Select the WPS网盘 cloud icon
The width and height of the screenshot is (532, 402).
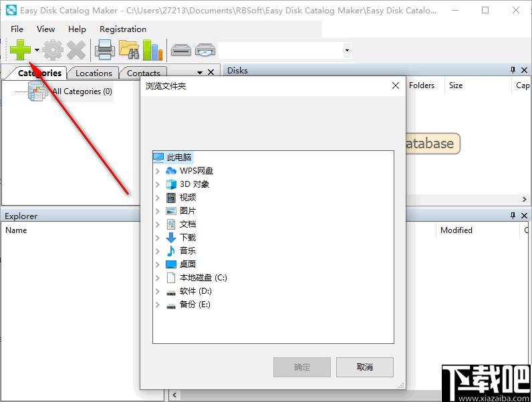(171, 171)
